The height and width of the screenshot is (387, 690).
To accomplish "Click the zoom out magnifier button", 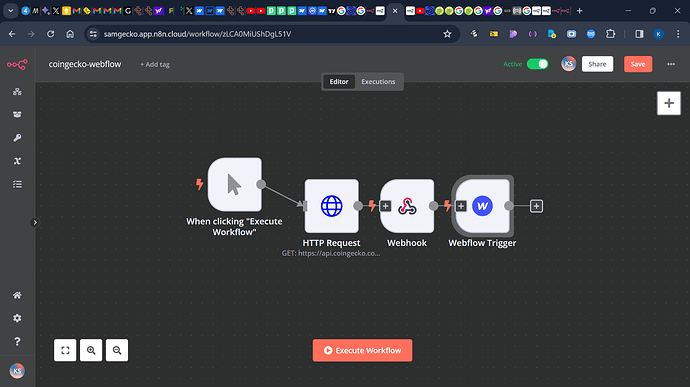I will tap(117, 350).
